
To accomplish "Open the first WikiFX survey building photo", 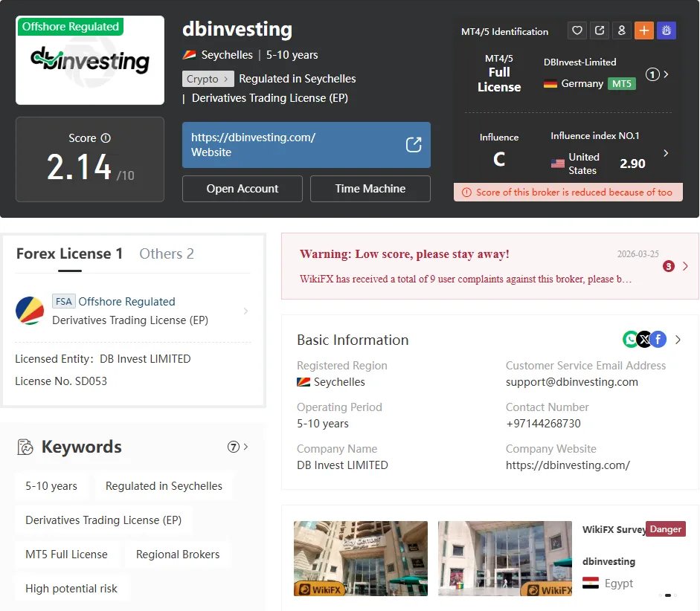I will [361, 558].
